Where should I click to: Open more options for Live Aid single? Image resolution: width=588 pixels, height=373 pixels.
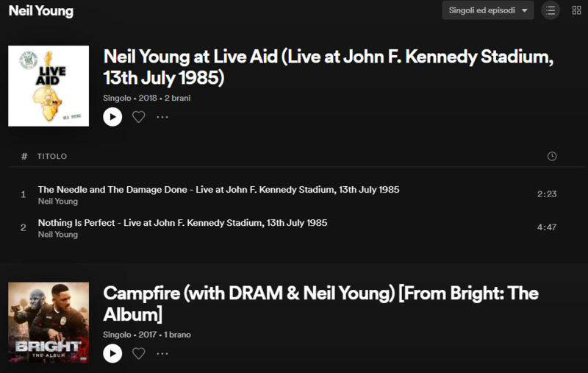coord(162,116)
